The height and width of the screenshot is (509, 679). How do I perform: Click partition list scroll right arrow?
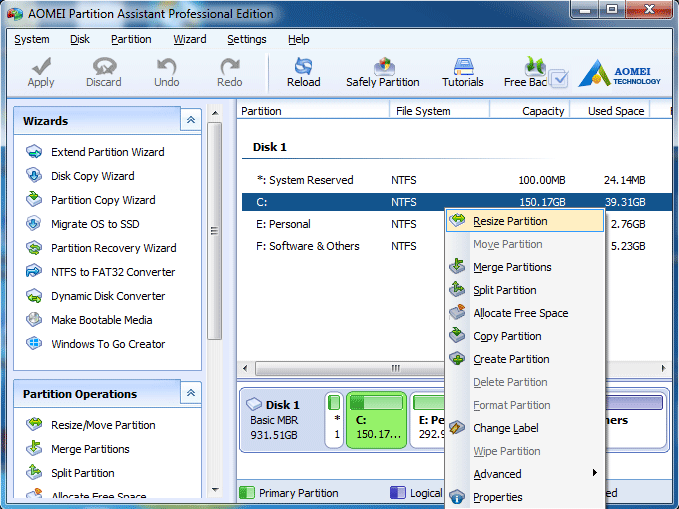(x=663, y=368)
